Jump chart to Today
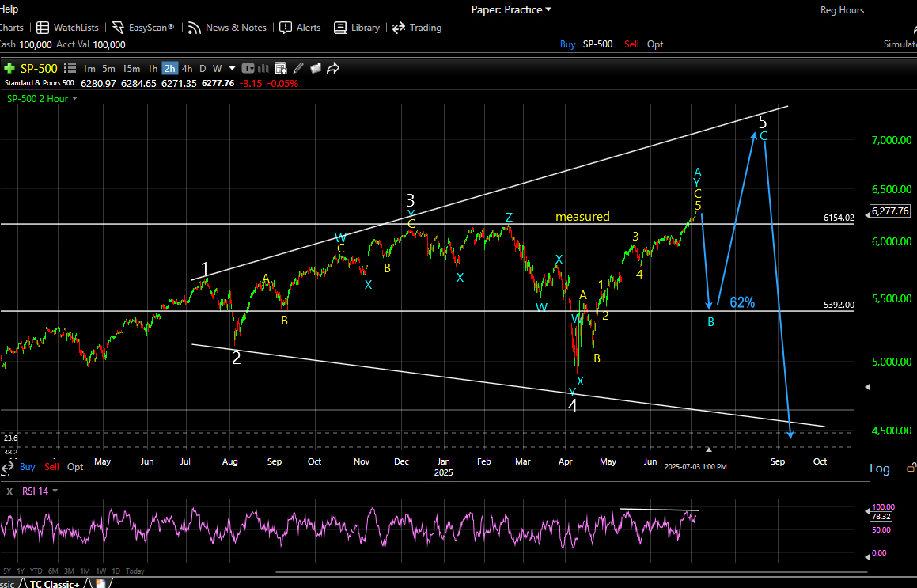The height and width of the screenshot is (588, 917). pos(135,571)
